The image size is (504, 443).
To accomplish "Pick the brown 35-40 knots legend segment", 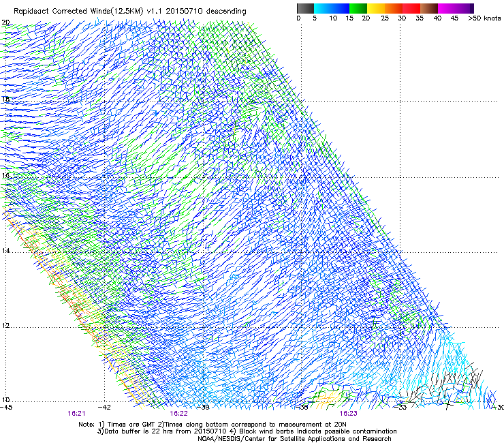I will pos(429,8).
